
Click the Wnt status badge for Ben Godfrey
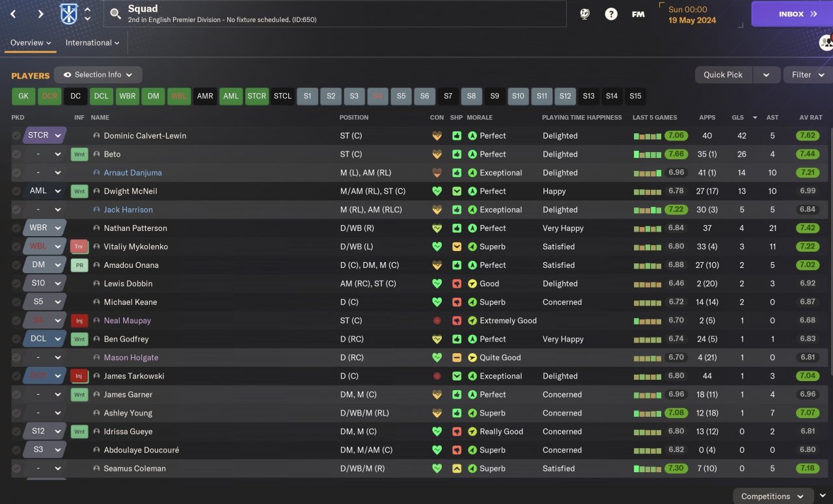(x=79, y=339)
